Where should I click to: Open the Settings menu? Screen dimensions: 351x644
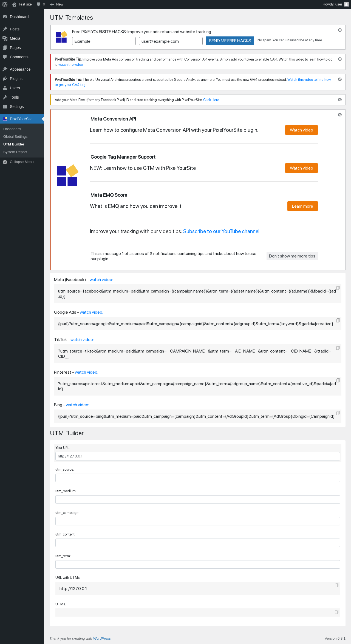[22, 107]
